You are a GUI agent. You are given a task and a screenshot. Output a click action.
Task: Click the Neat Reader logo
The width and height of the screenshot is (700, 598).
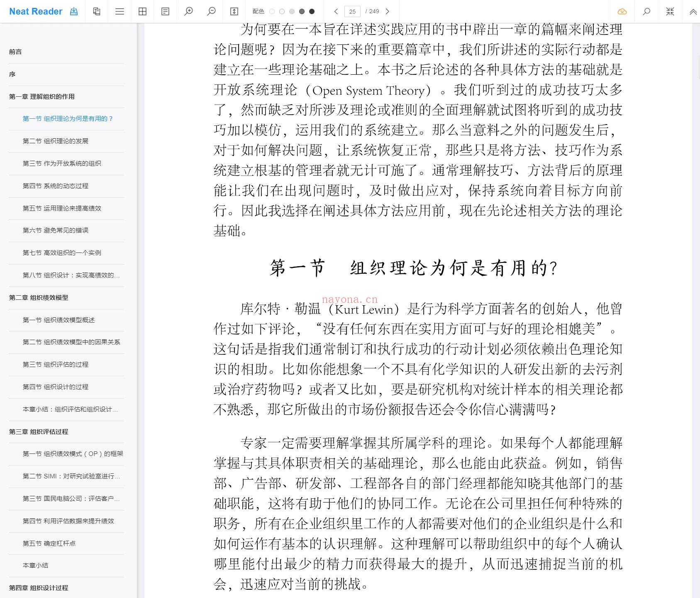pos(36,12)
